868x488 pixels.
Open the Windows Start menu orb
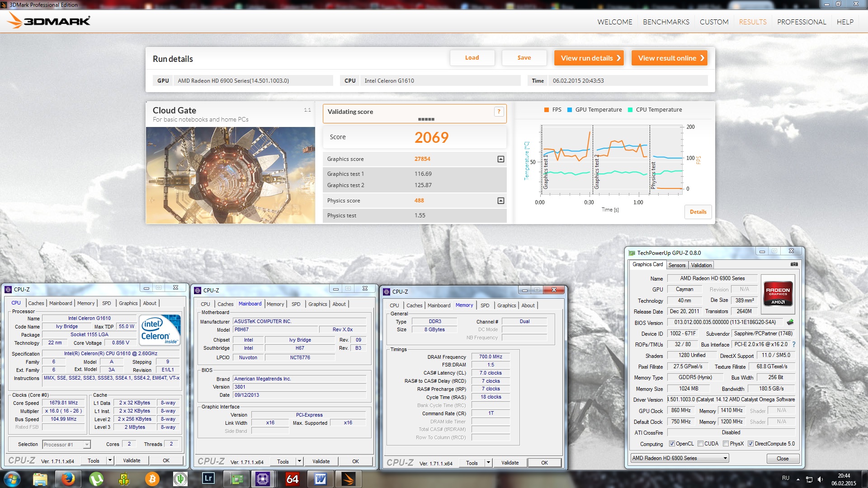coord(12,479)
